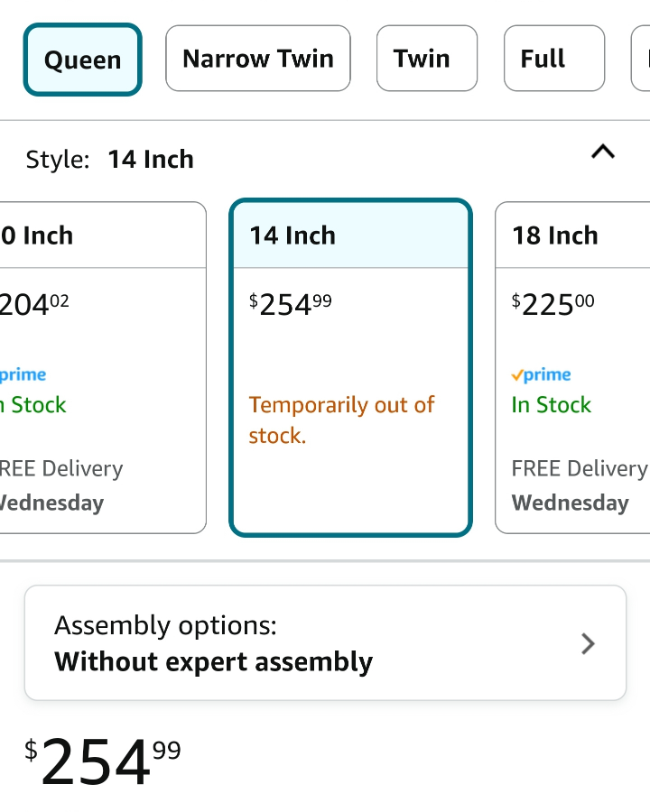Click the 14 Inch card price $254.99

tap(291, 304)
